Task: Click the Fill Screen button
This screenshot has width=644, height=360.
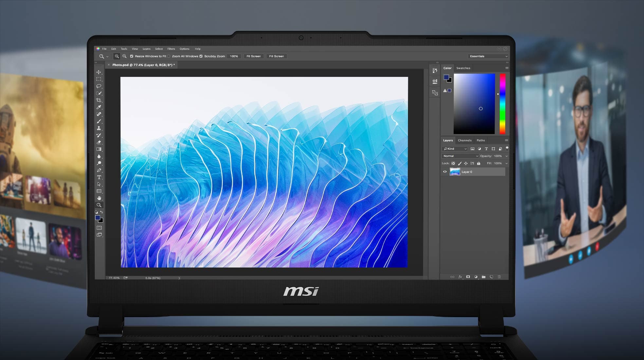Action: [x=276, y=56]
